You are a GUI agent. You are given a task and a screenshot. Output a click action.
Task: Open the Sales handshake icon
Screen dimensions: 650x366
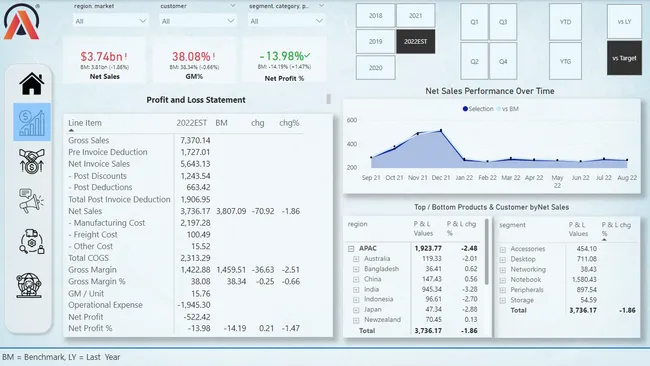pos(32,161)
